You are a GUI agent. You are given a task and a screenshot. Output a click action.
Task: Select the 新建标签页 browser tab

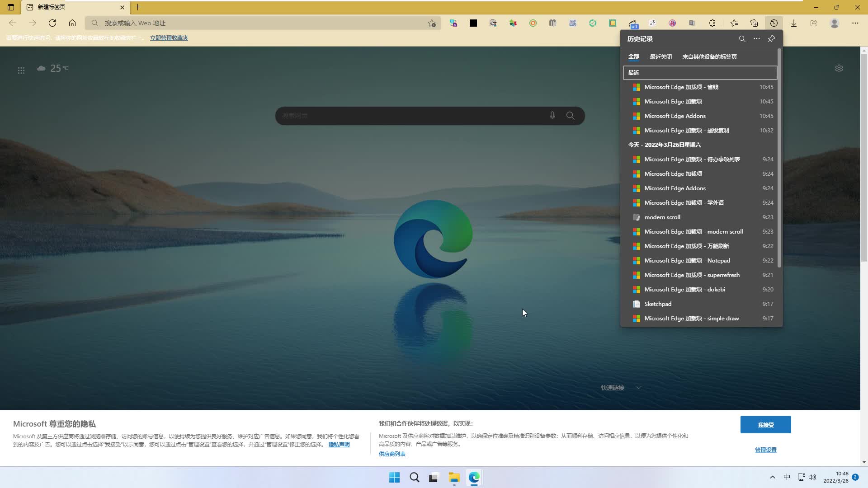coord(75,7)
